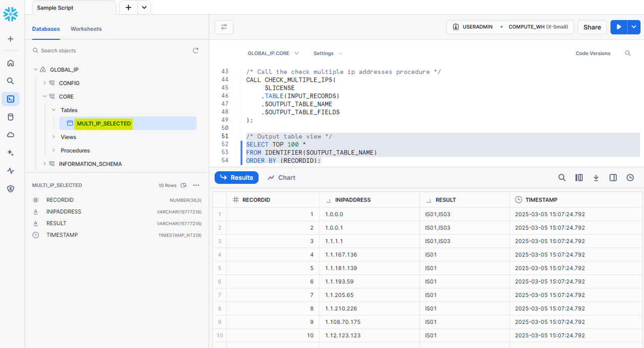Click the search icon beside Code Versions

pyautogui.click(x=628, y=53)
